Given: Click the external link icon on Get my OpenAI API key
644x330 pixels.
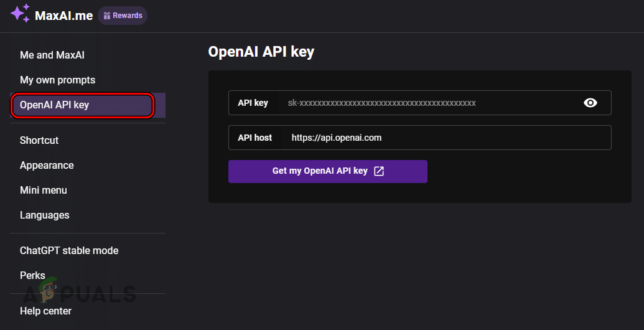Looking at the screenshot, I should click(379, 171).
